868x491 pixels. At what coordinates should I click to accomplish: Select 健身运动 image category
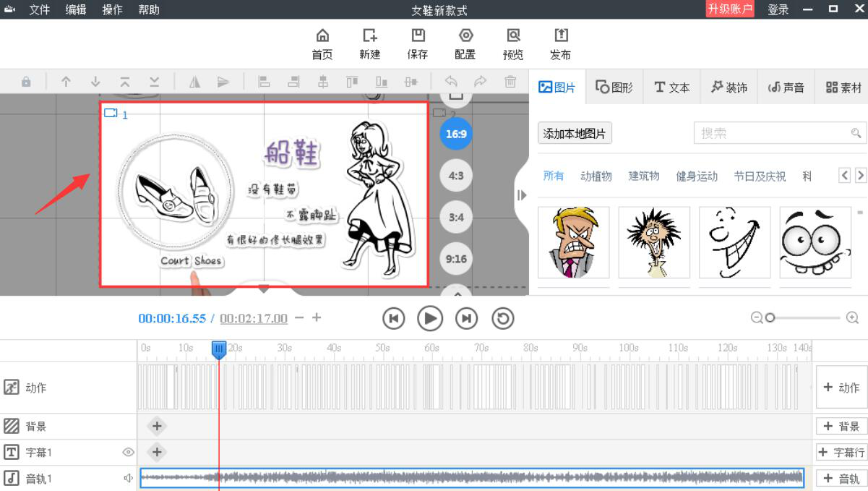(x=697, y=176)
